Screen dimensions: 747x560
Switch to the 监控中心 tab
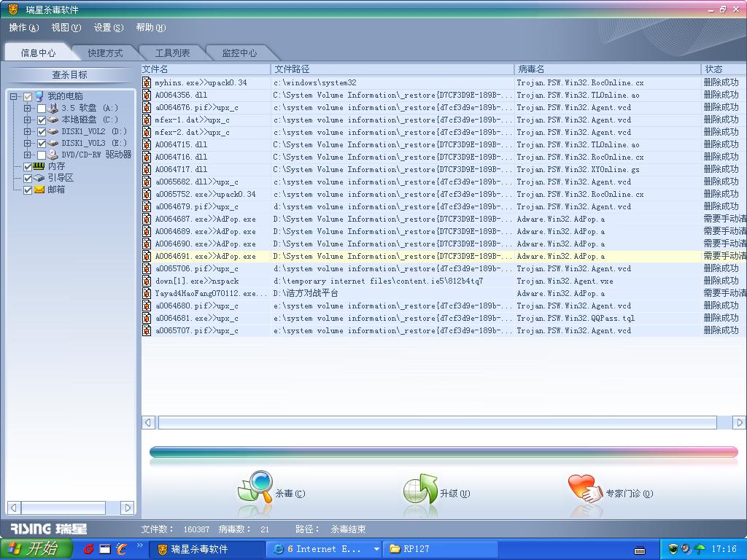tap(239, 52)
